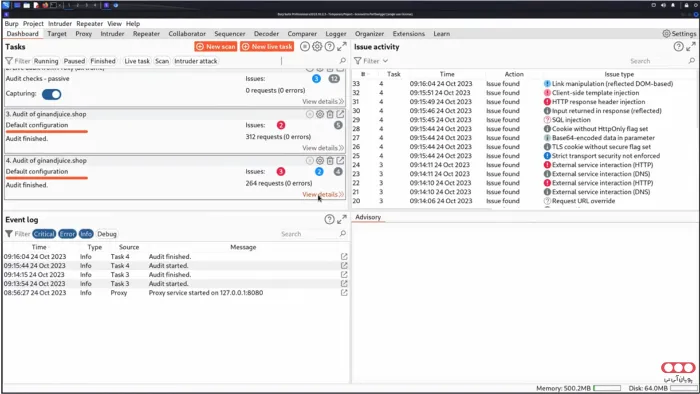Click the Memory usage bar

[x=607, y=388]
